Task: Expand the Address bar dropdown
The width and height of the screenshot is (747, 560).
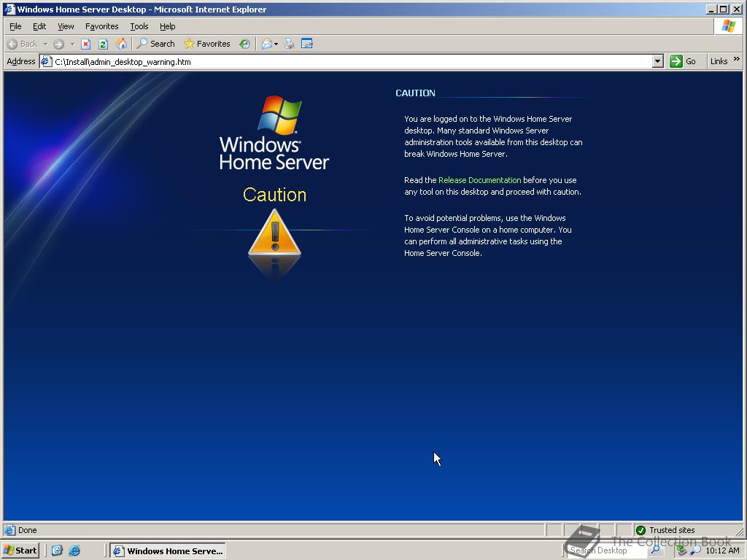Action: click(658, 61)
